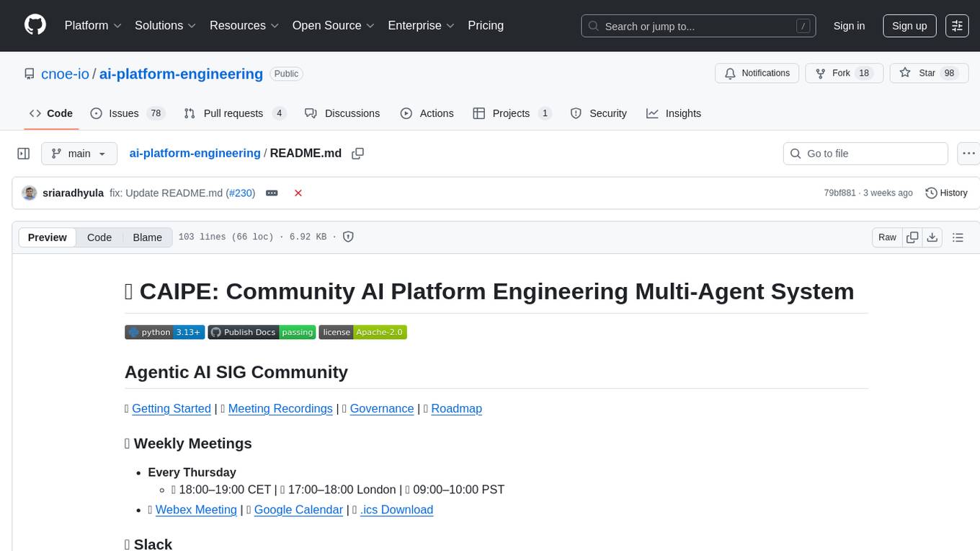Open the Actions tab
The width and height of the screenshot is (980, 551).
(427, 113)
